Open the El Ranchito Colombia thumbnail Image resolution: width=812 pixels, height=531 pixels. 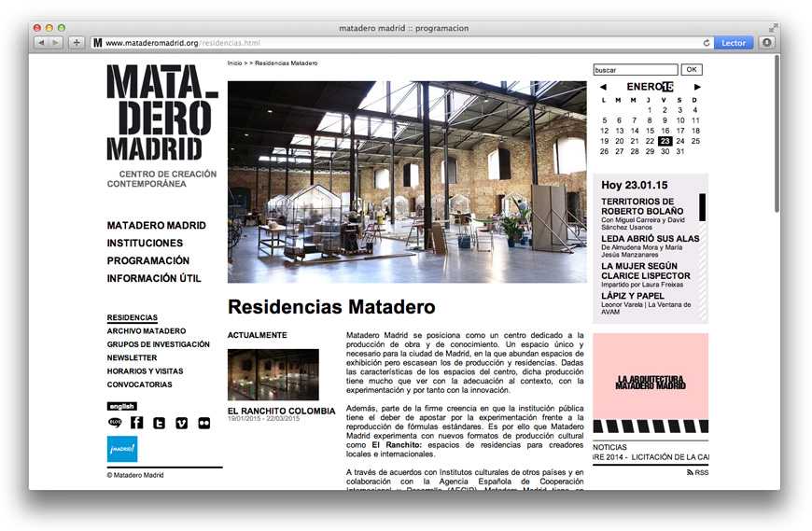(273, 375)
